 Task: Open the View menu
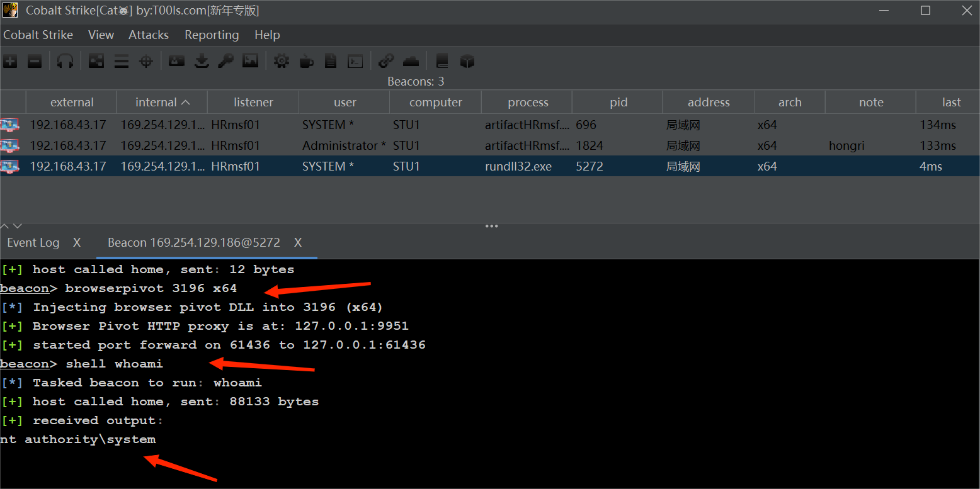pyautogui.click(x=101, y=35)
